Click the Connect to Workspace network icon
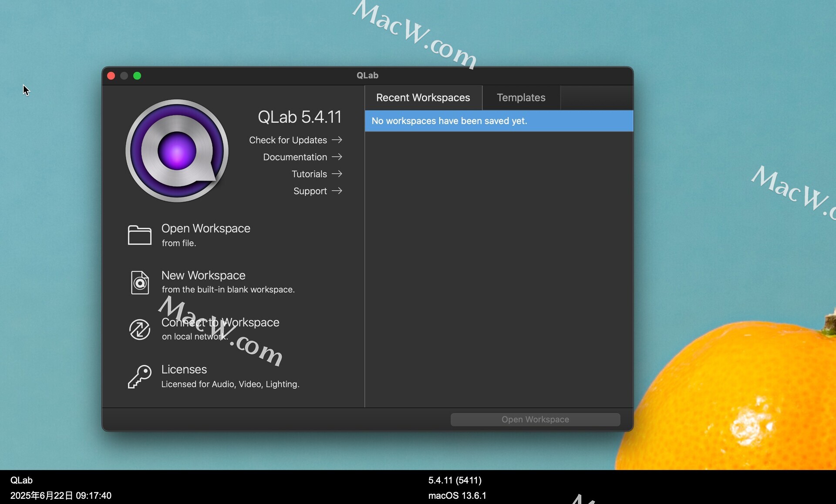The width and height of the screenshot is (836, 504). click(x=139, y=329)
